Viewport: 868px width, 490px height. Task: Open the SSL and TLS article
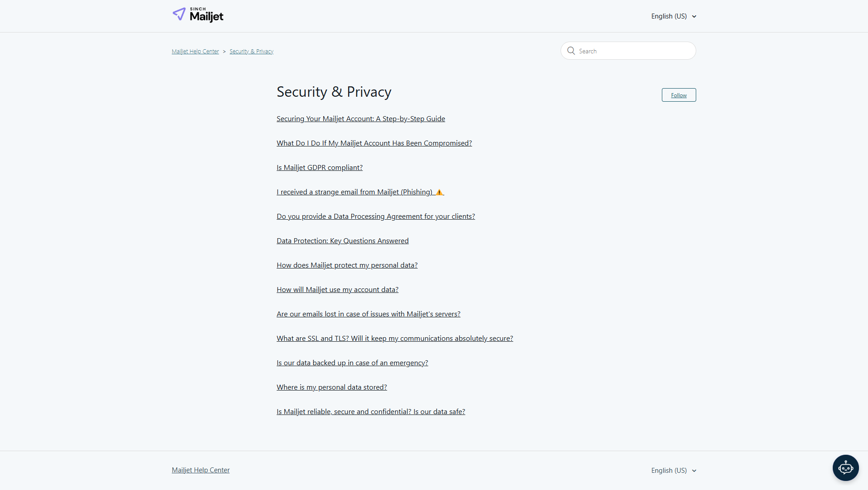click(x=395, y=339)
